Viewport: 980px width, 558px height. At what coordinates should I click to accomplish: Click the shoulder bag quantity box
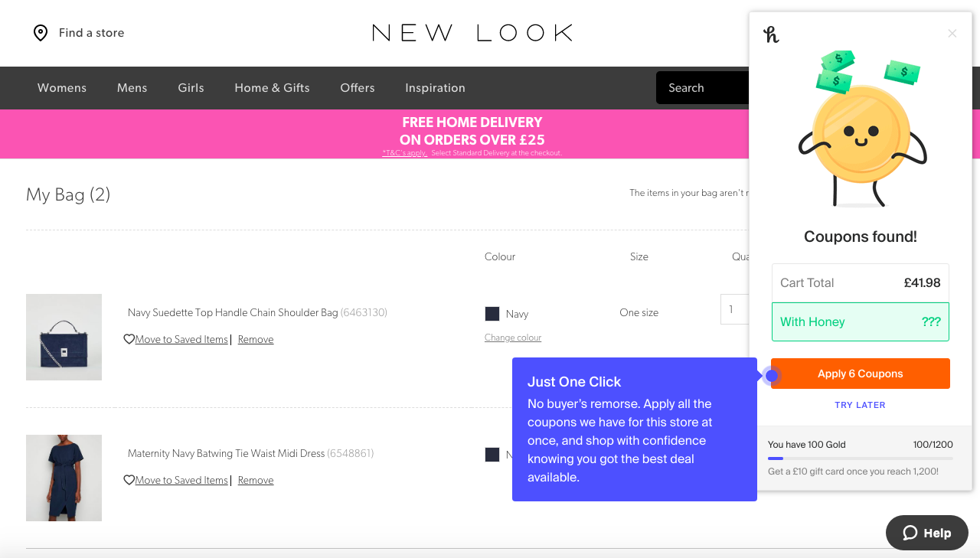(x=734, y=309)
